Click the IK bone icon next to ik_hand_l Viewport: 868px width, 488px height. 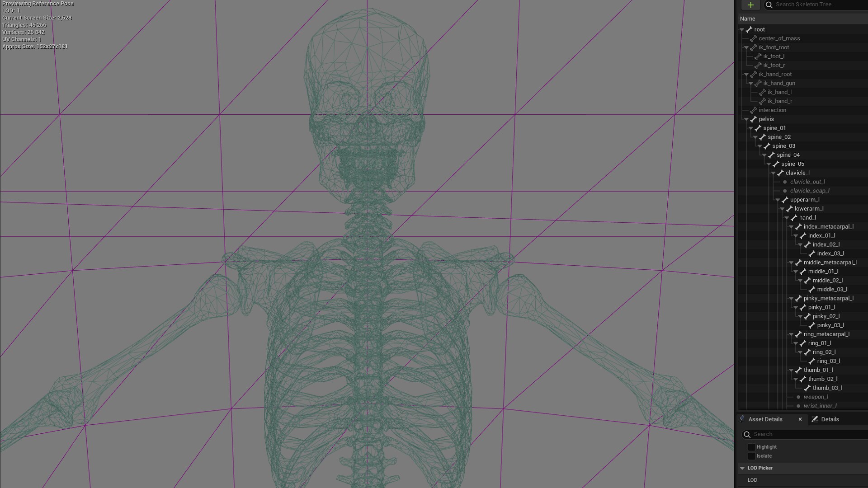click(x=763, y=92)
